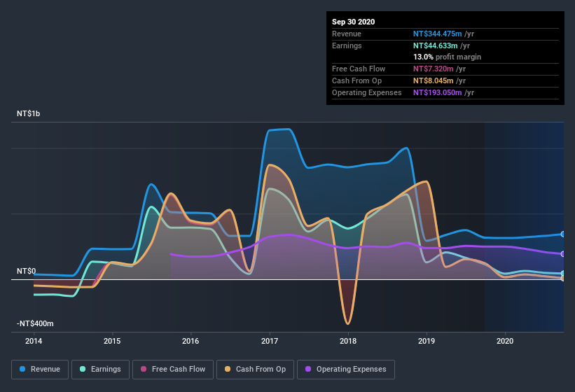
Task: Select the 2020 x-axis label
Action: (505, 342)
